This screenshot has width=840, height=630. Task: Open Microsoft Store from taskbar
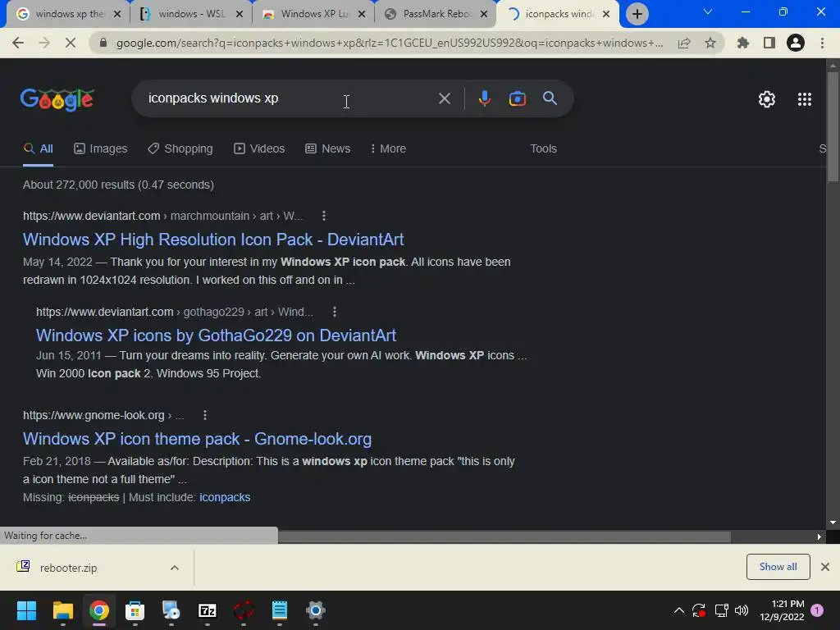click(135, 610)
